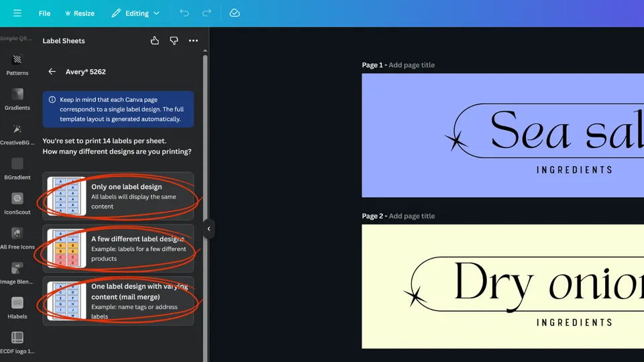Open the All Free Icons app
644x362 pixels.
[17, 239]
